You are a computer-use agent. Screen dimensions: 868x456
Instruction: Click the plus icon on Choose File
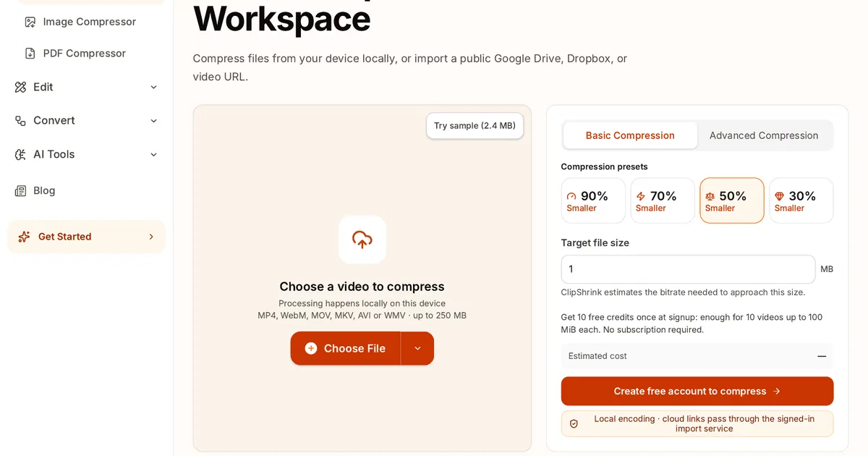(311, 348)
